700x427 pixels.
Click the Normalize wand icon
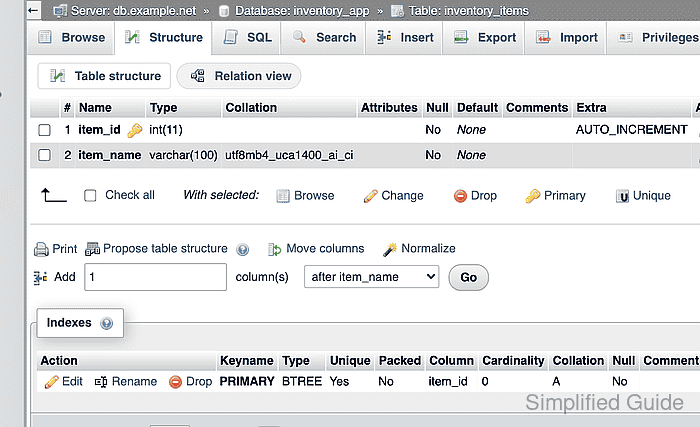tap(390, 249)
